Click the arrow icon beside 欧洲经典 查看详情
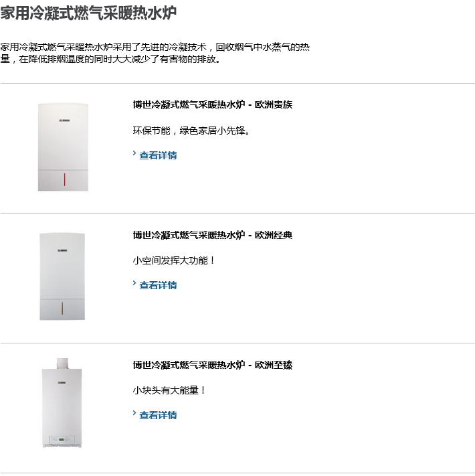This screenshot has height=476, width=475. point(134,283)
